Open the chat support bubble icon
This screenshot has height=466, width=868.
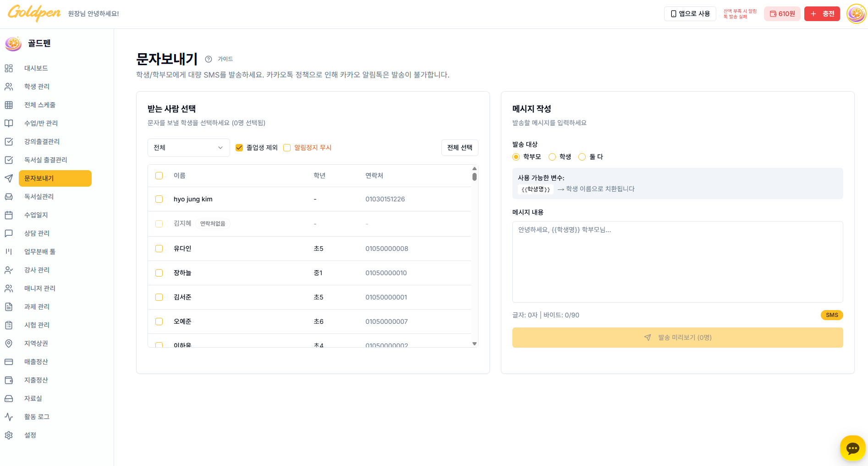[x=852, y=448]
